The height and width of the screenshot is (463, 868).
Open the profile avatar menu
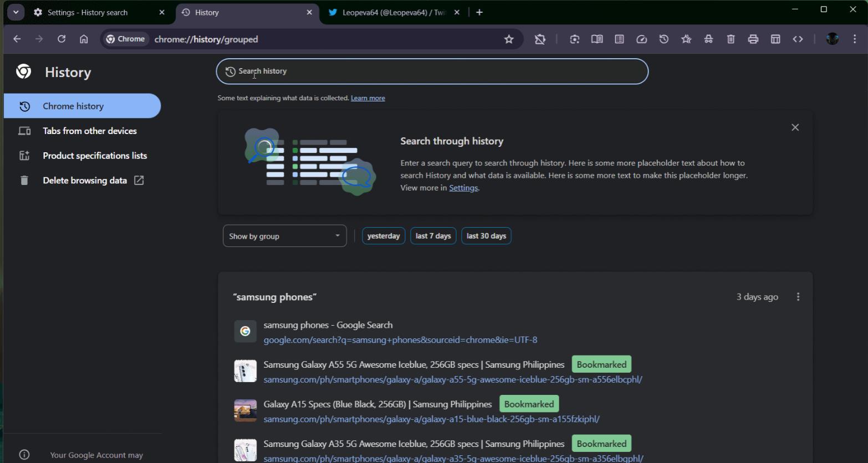point(832,39)
